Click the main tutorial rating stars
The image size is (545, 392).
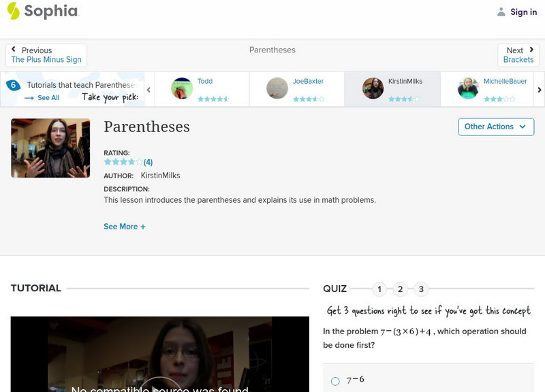point(123,162)
